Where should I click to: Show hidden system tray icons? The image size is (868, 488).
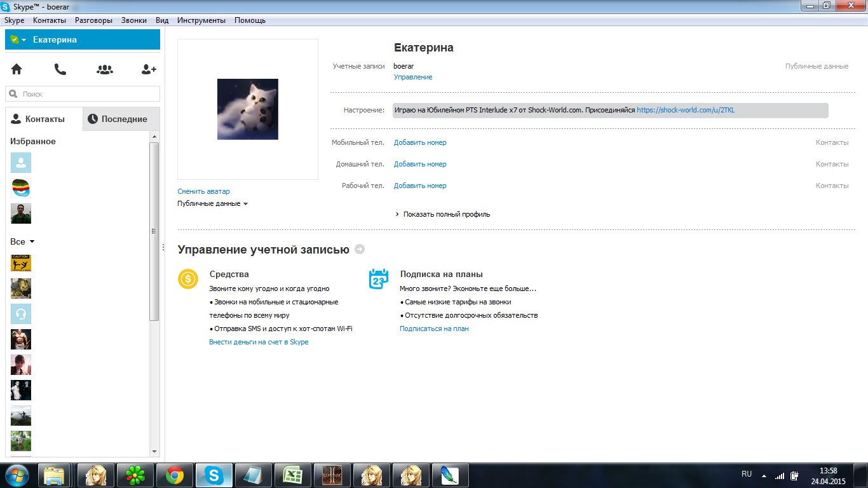pos(764,475)
